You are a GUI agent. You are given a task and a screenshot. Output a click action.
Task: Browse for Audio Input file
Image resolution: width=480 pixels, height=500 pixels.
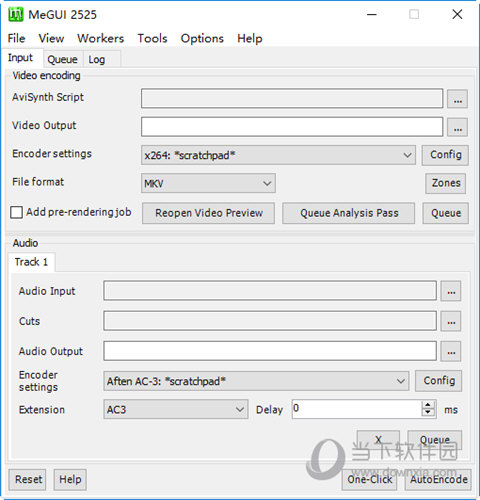tap(451, 291)
